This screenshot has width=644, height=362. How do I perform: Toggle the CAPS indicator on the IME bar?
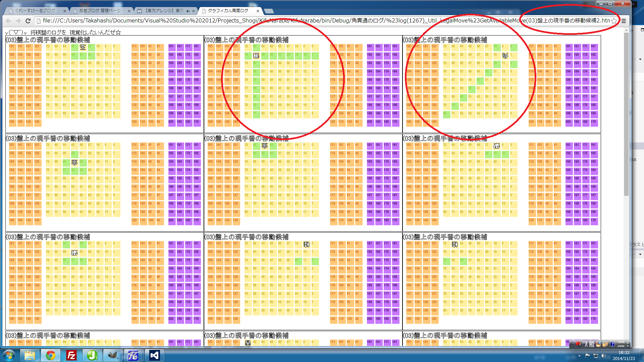click(x=621, y=342)
